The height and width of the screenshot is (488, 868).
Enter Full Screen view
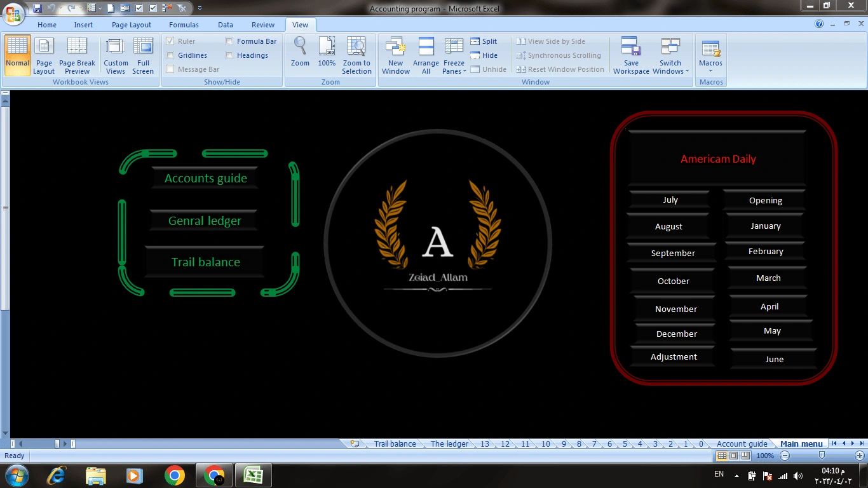click(143, 55)
